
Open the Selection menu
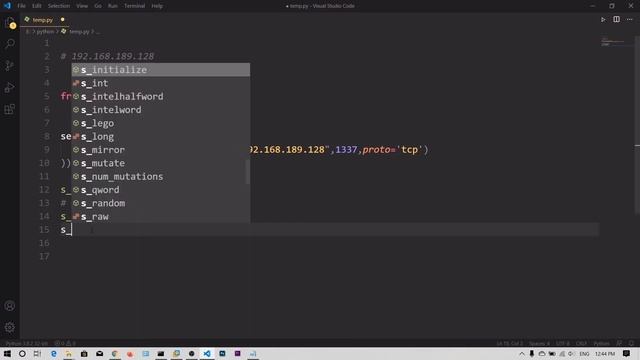[x=59, y=6]
